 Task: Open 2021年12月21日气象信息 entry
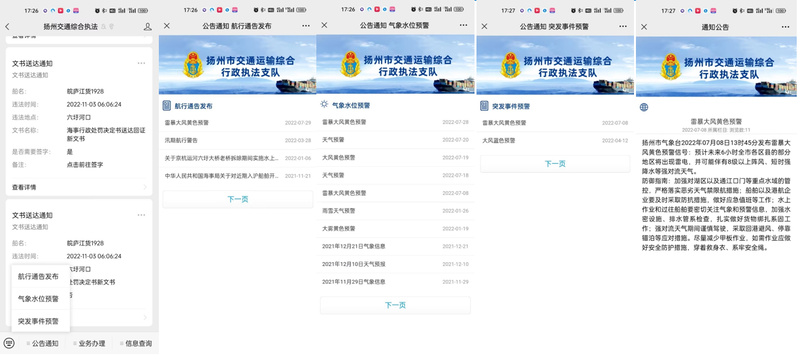395,246
